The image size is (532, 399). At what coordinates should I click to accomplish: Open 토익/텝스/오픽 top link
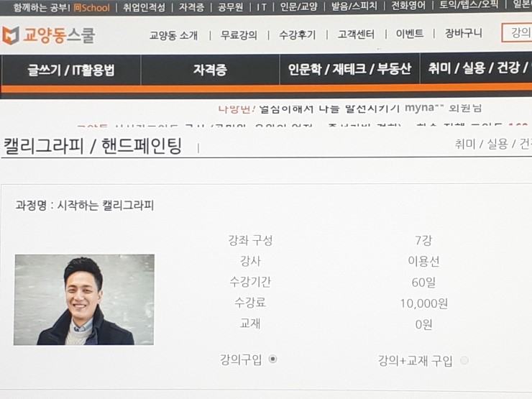(x=469, y=5)
